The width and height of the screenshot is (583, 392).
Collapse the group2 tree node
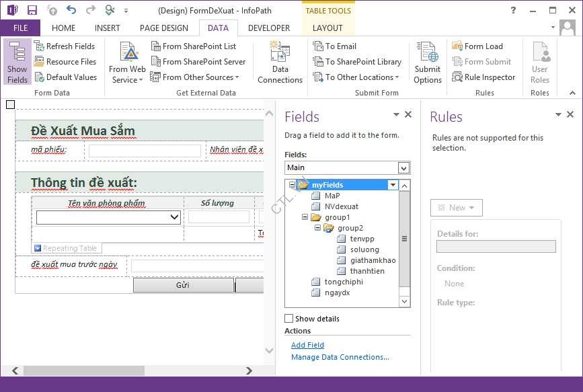click(318, 228)
